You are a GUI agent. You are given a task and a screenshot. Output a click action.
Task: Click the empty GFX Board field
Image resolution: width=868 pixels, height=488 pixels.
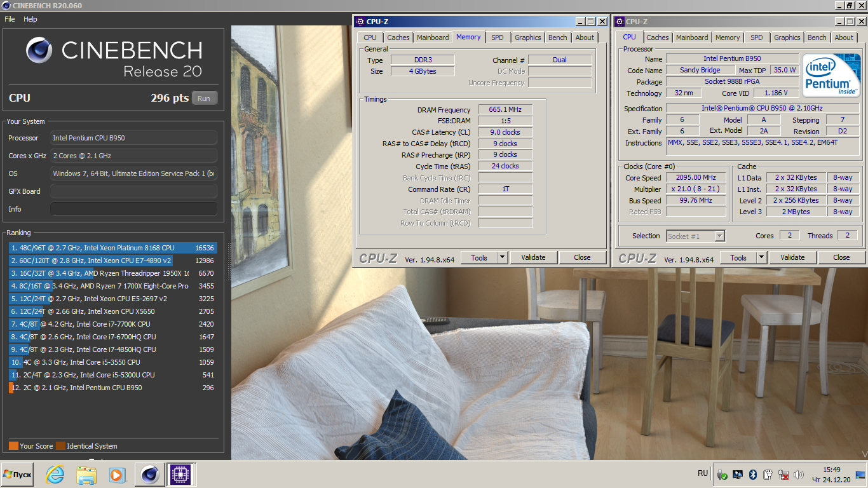pos(133,191)
